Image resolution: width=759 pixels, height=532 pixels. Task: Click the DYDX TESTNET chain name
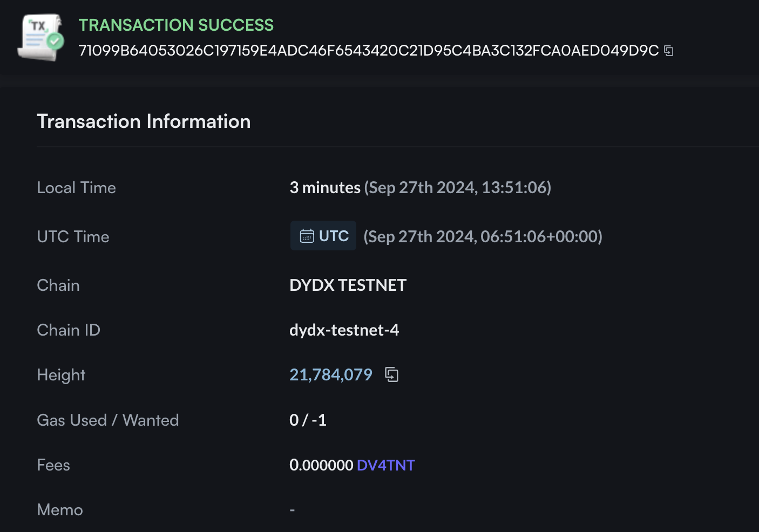click(348, 285)
